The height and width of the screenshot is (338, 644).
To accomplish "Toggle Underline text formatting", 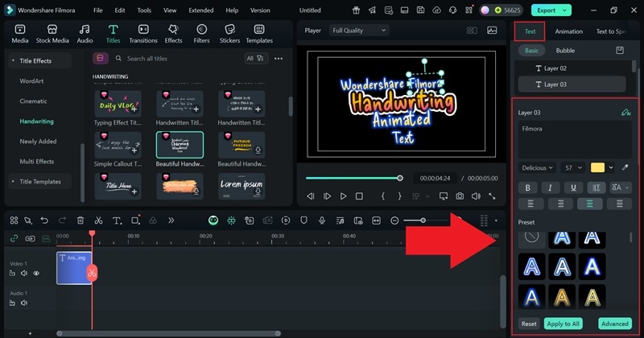I will (x=573, y=188).
